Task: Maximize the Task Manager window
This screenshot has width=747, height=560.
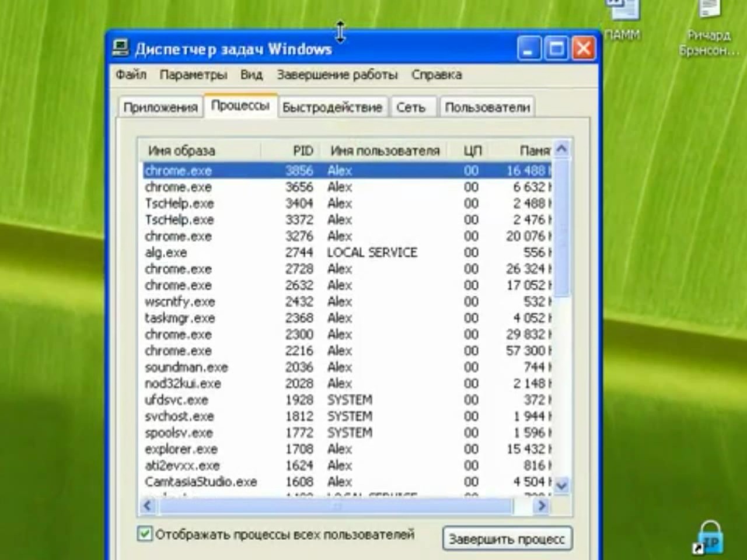Action: click(556, 49)
